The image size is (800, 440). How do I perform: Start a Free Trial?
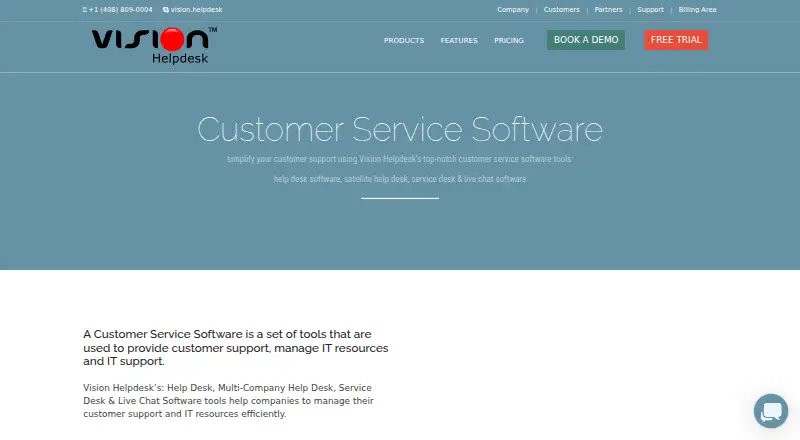[x=676, y=40]
